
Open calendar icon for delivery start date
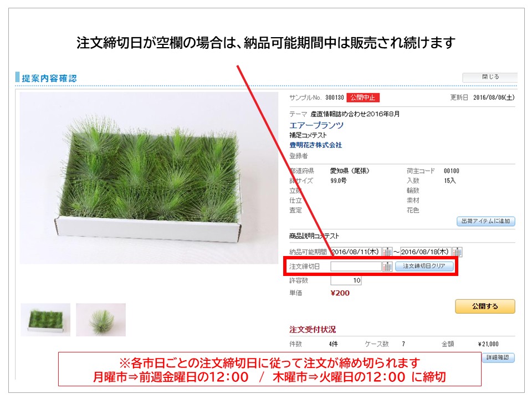[387, 252]
